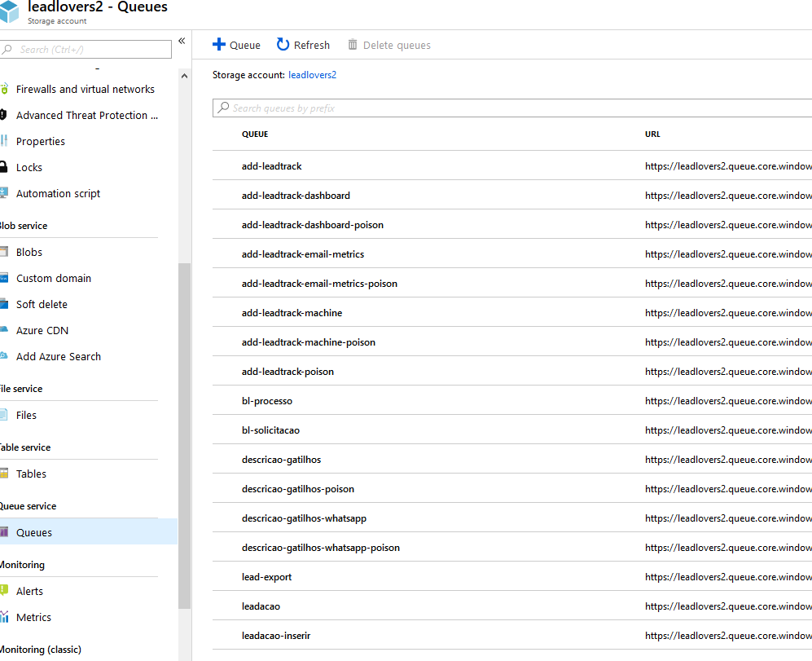Open Metrics under Monitoring

coord(33,618)
